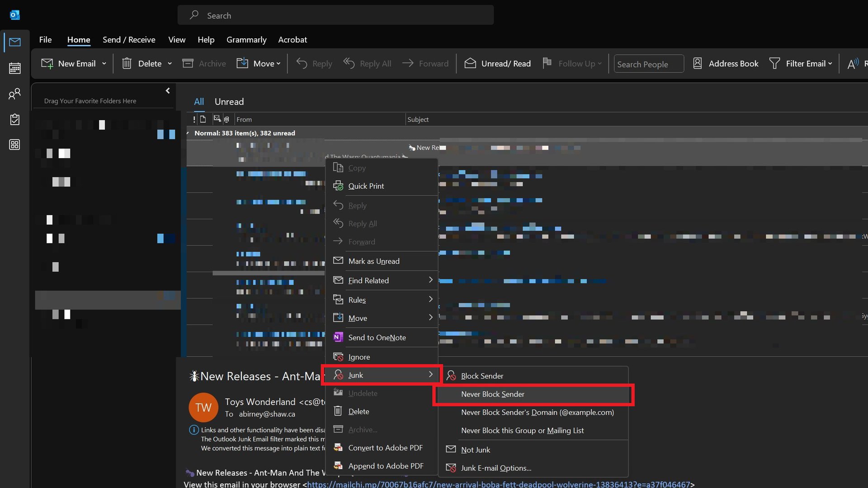Choose Never Block Sender's Domain option

pos(533,413)
